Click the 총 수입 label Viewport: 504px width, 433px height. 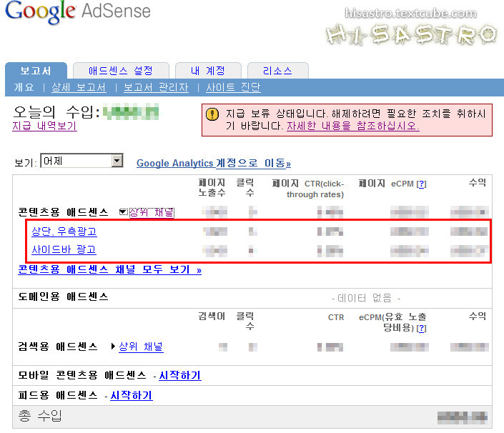[x=40, y=416]
